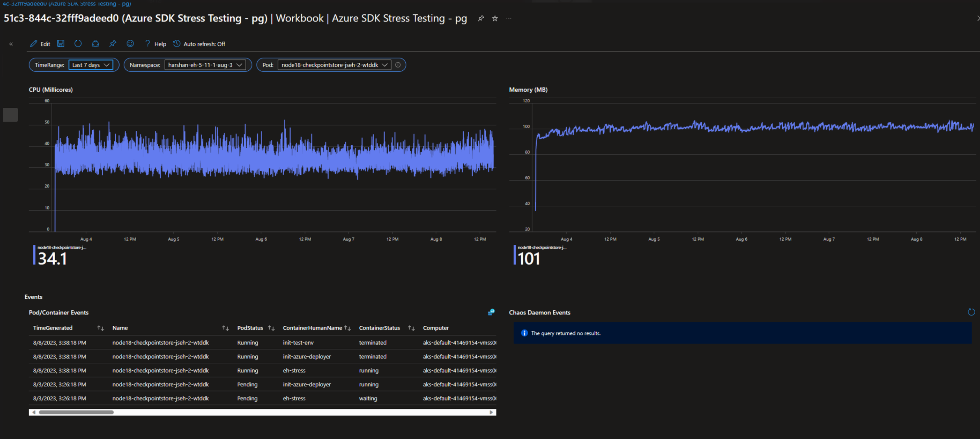Refresh Chaos Daemon Events panel
The image size is (980, 439).
971,312
